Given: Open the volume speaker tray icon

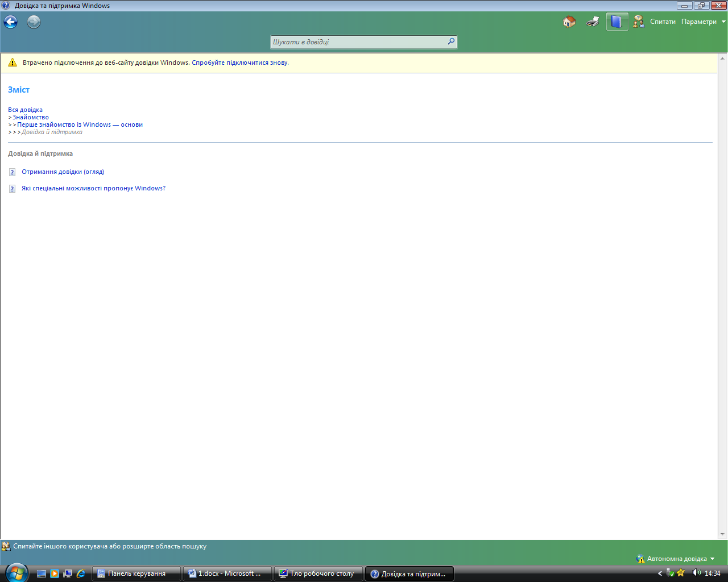Looking at the screenshot, I should click(x=696, y=573).
